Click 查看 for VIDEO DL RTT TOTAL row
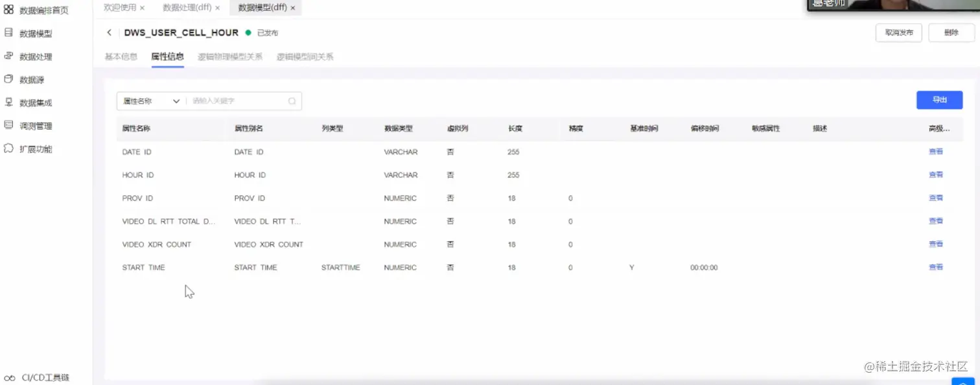This screenshot has height=385, width=980. [935, 220]
